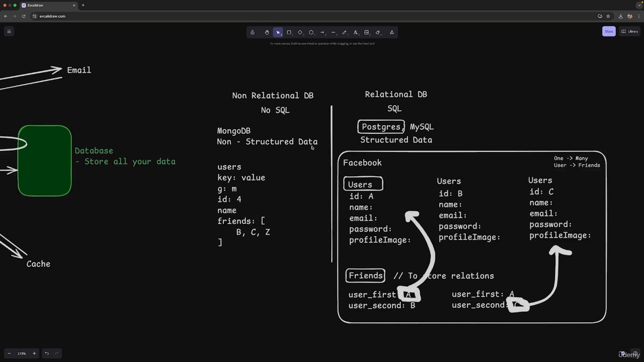This screenshot has width=644, height=362.
Task: Select the 'Structured Data' text under Postgres
Action: tap(396, 140)
